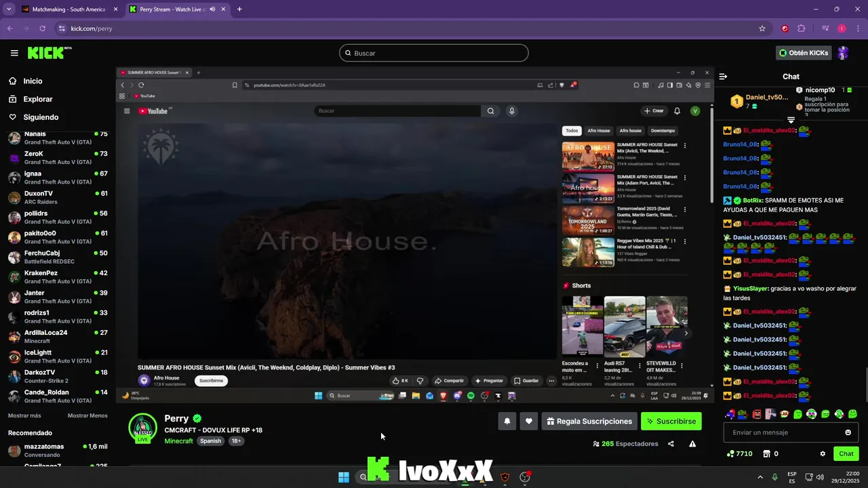Open the Chrome profile avatar
Screen dimensions: 868x488
point(842,28)
